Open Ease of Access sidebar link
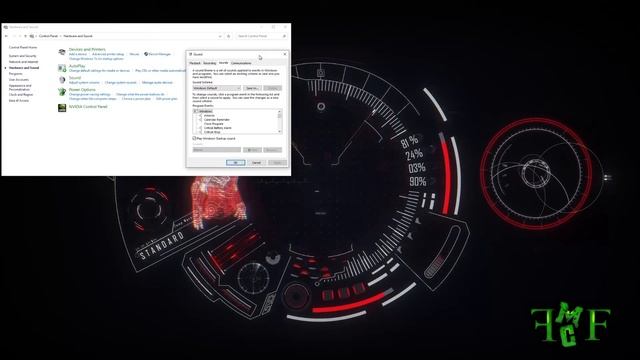The height and width of the screenshot is (360, 640). coord(19,100)
